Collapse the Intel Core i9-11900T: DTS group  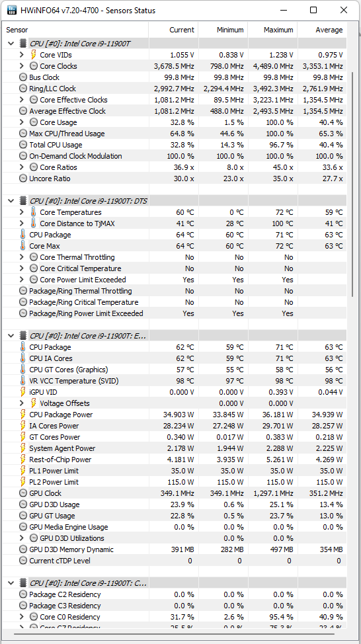pos(11,201)
